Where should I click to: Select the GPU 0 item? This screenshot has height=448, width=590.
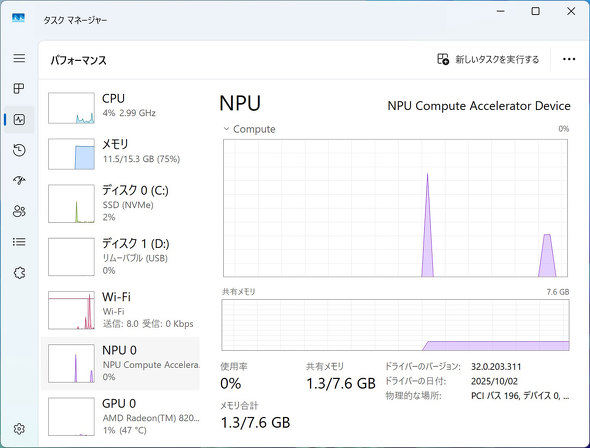(x=120, y=416)
